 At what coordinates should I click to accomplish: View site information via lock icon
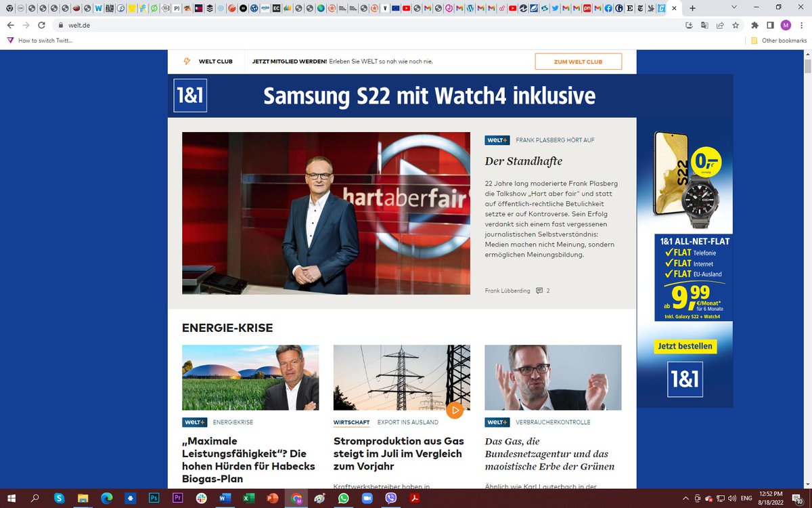point(60,25)
